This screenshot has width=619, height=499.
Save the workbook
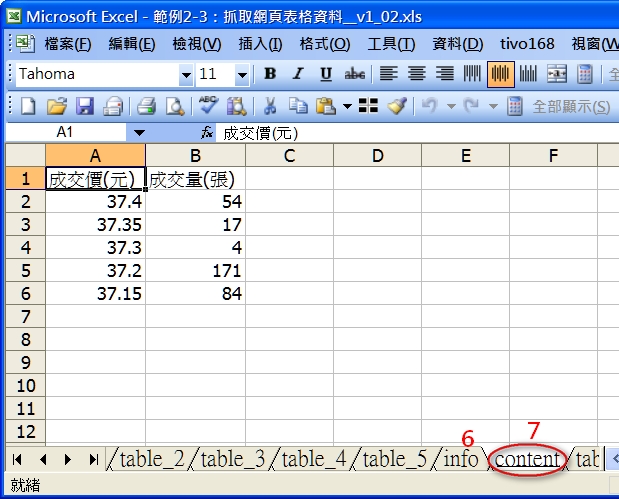(84, 106)
